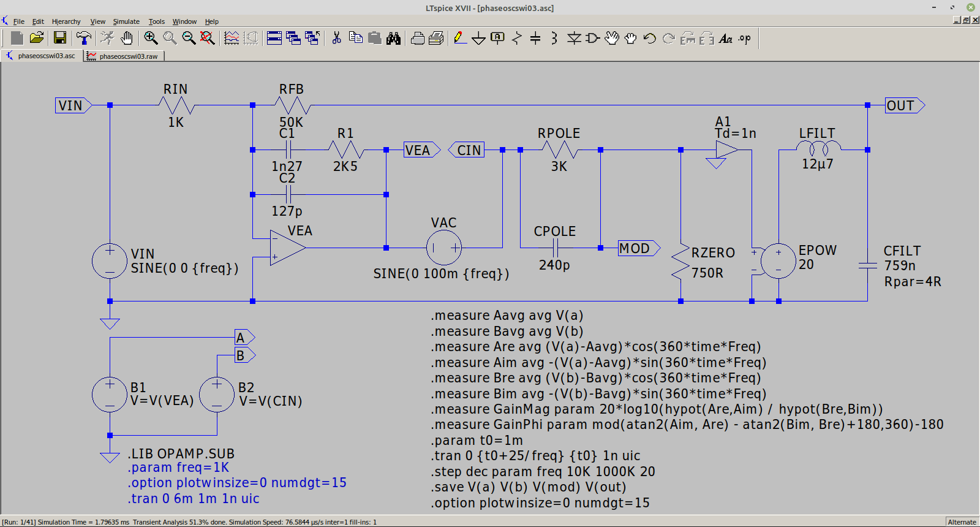The width and height of the screenshot is (980, 527).
Task: Run the simulation with running man
Action: (107, 38)
